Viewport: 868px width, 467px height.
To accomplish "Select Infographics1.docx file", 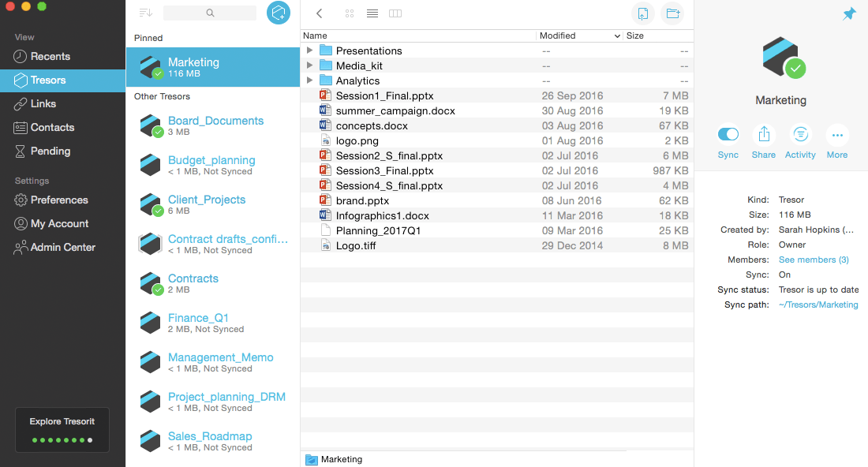I will click(496, 215).
